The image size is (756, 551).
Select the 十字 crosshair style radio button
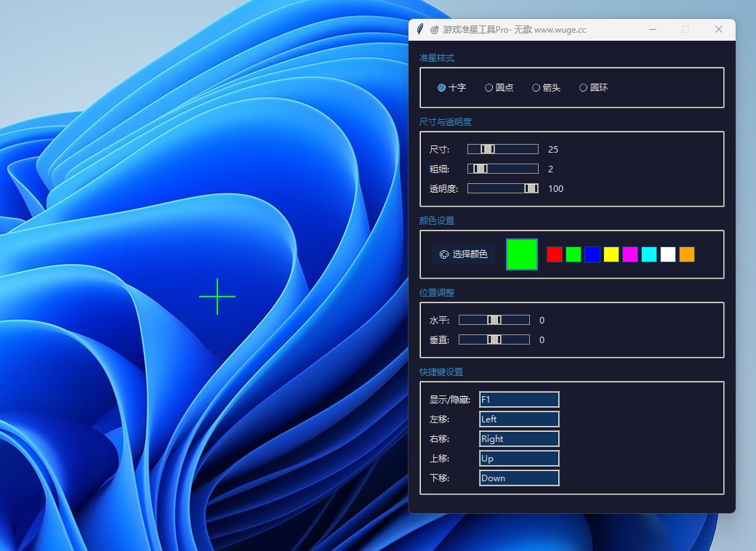442,88
